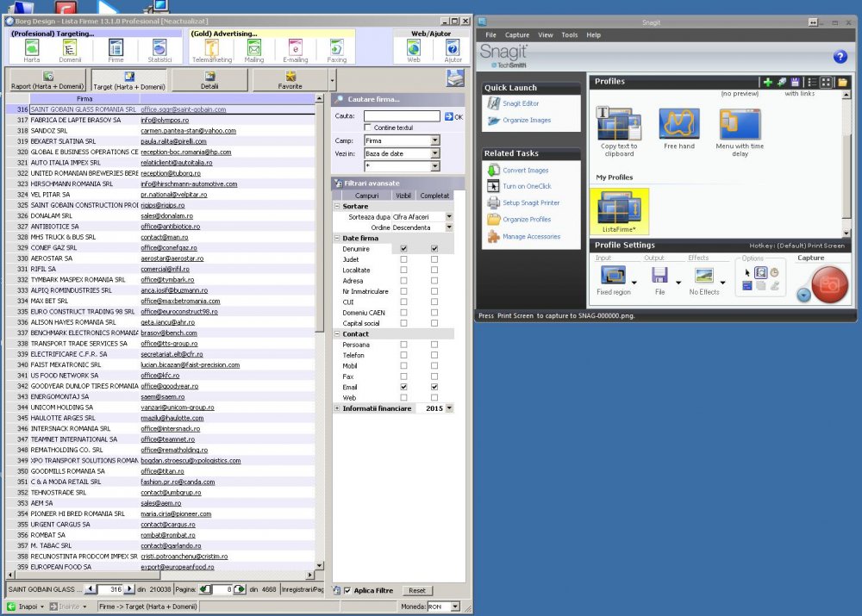Open the Sorteaza dupa Cifra Afaceri dropdown
Viewport: 862px width, 616px height.
point(449,216)
